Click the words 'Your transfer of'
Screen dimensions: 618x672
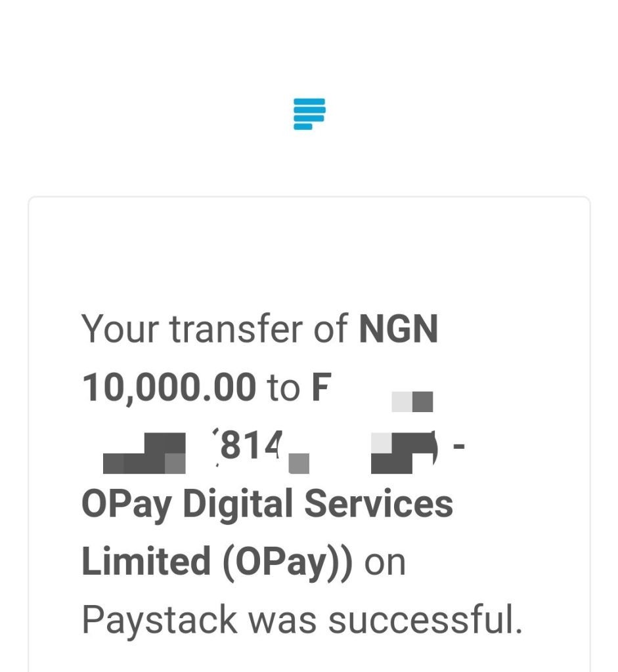tap(215, 329)
